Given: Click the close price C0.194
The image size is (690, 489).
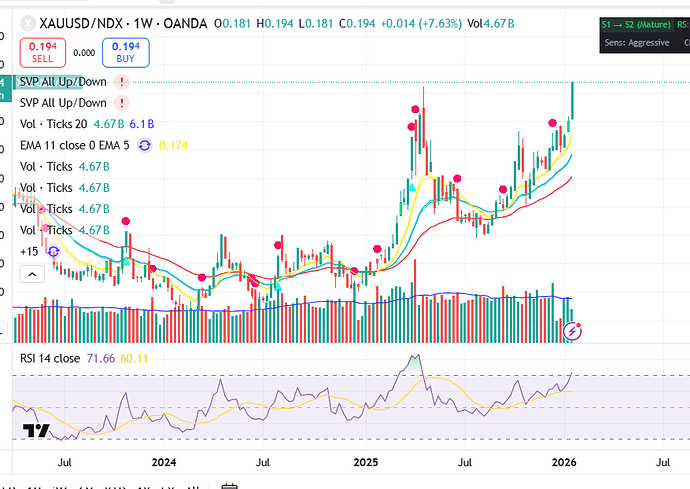Looking at the screenshot, I should pyautogui.click(x=357, y=23).
